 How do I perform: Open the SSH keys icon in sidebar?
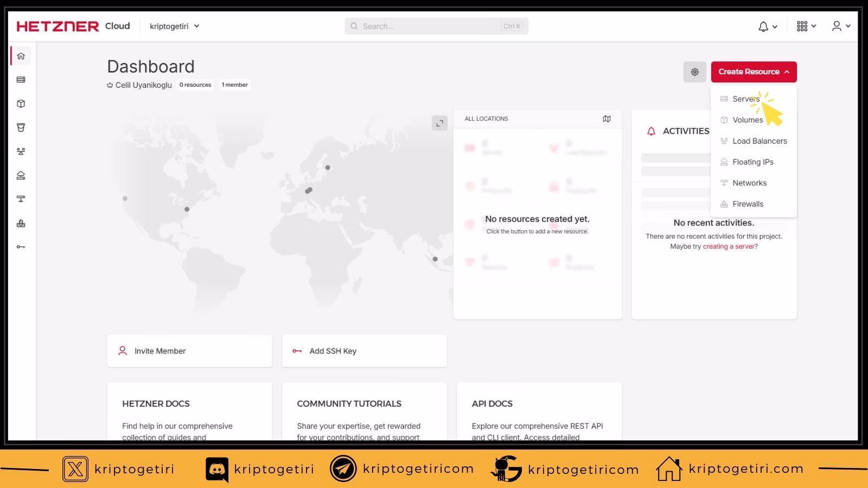coord(21,247)
